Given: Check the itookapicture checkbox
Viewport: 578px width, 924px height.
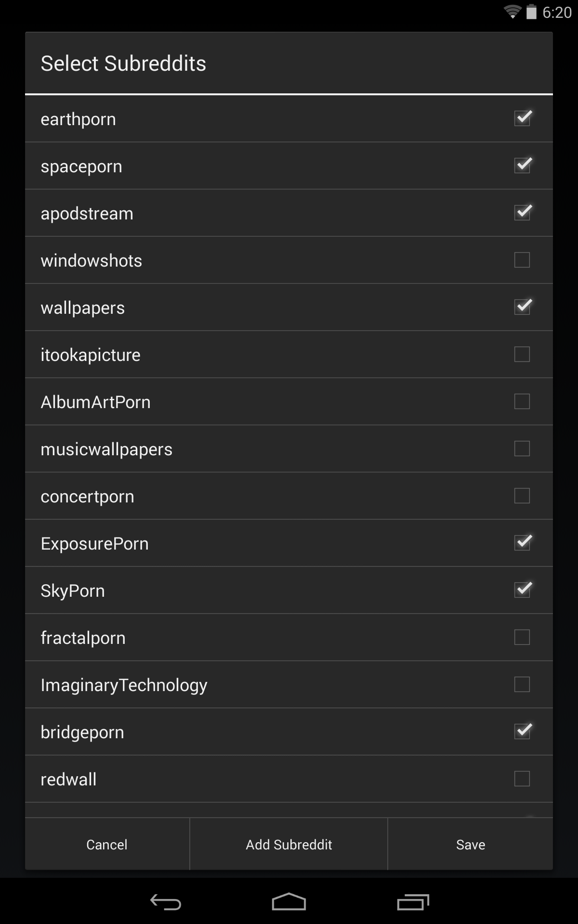Looking at the screenshot, I should pyautogui.click(x=522, y=354).
